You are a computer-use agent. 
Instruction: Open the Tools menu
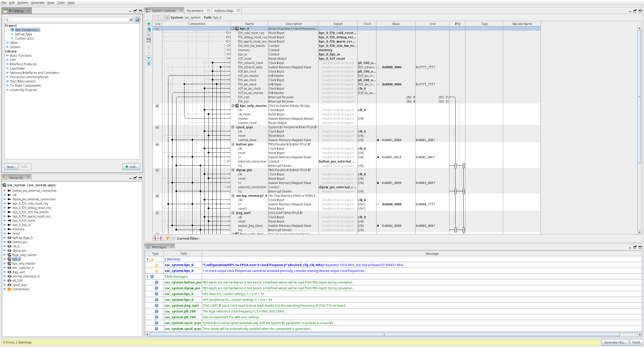click(61, 3)
